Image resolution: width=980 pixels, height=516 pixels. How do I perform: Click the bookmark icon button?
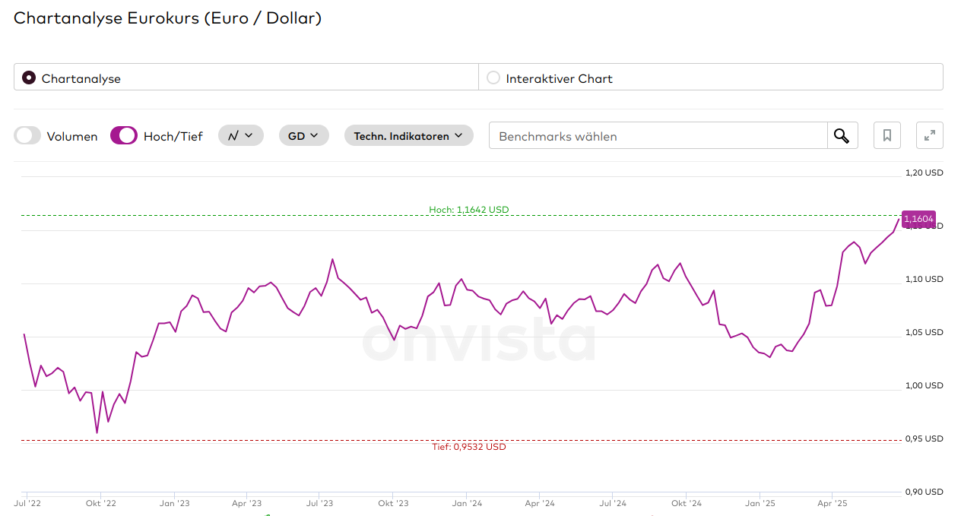(x=886, y=136)
